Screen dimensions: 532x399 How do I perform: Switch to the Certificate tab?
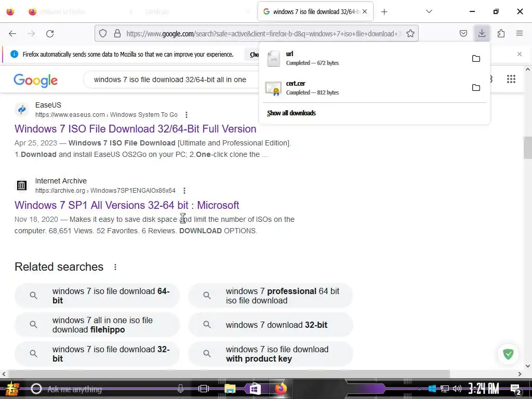(x=197, y=11)
